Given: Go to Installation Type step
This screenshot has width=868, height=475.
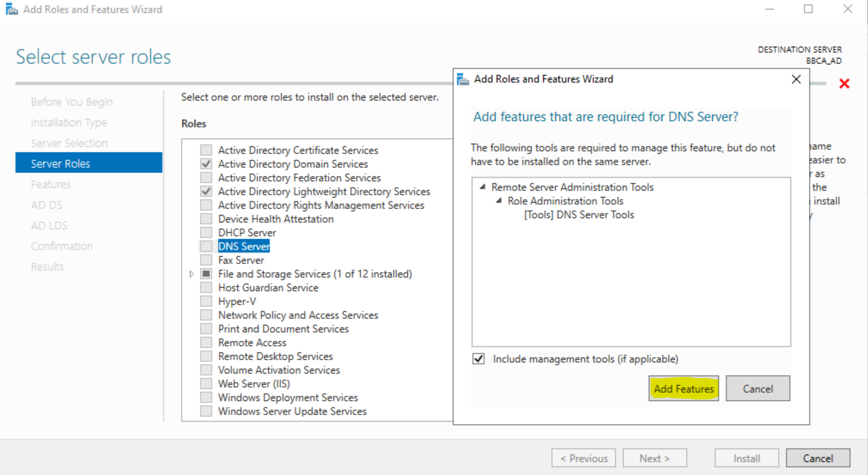Looking at the screenshot, I should pyautogui.click(x=69, y=123).
